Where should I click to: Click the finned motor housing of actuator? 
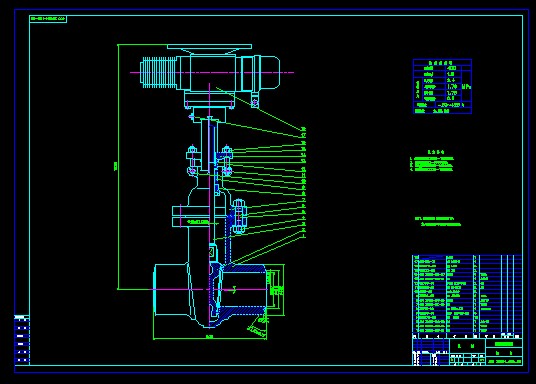pyautogui.click(x=159, y=72)
